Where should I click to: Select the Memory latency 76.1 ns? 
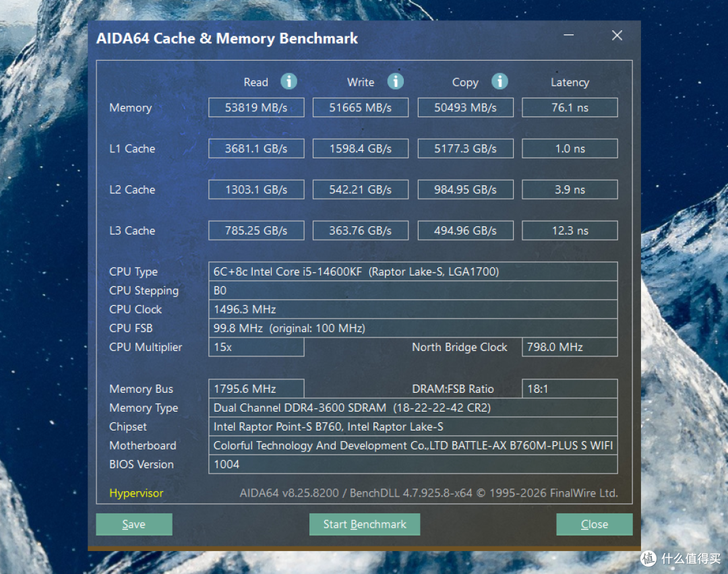click(570, 108)
